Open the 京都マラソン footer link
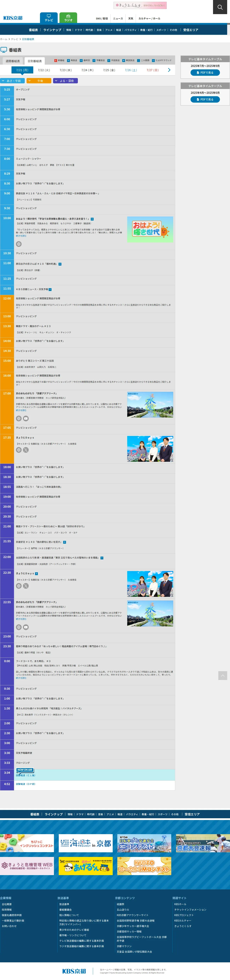 point(124,946)
